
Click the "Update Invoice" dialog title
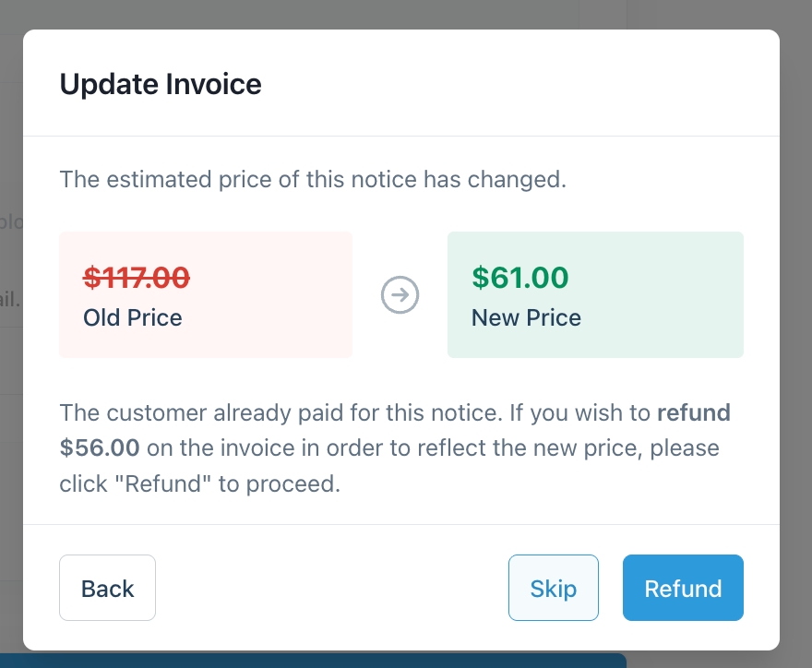161,85
